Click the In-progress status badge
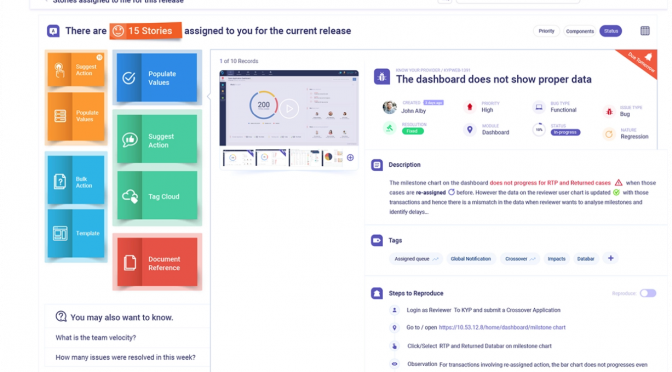This screenshot has width=672, height=372. pyautogui.click(x=565, y=132)
